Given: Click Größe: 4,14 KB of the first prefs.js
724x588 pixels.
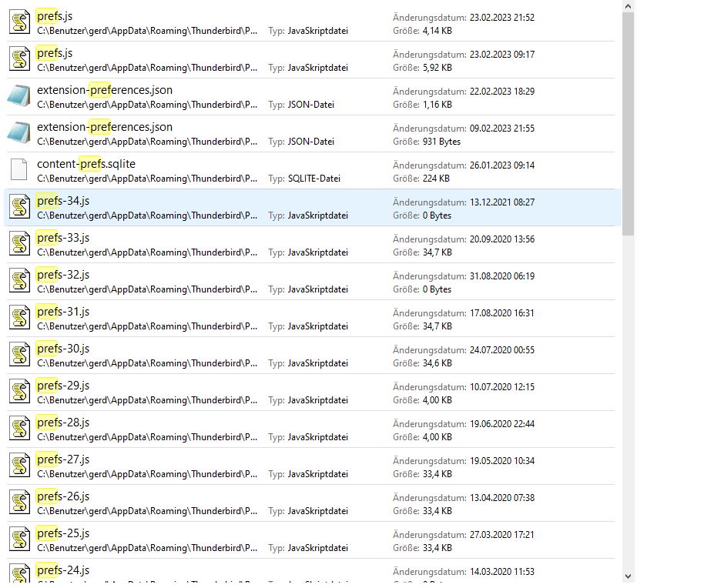Looking at the screenshot, I should tap(423, 31).
